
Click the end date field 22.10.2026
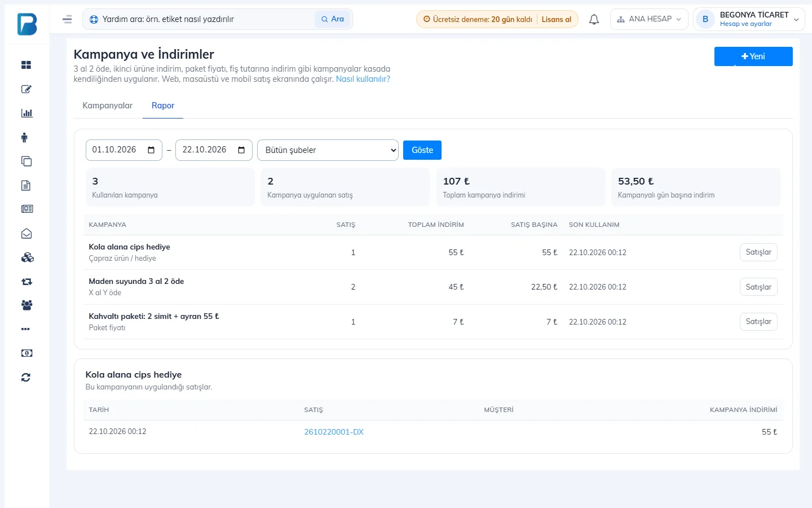[214, 150]
